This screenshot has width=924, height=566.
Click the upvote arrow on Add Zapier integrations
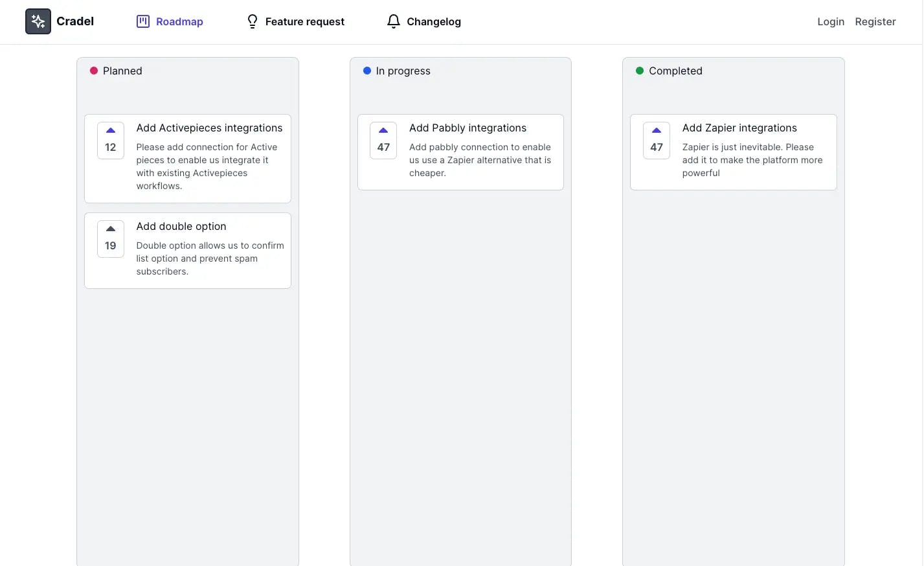pos(656,131)
